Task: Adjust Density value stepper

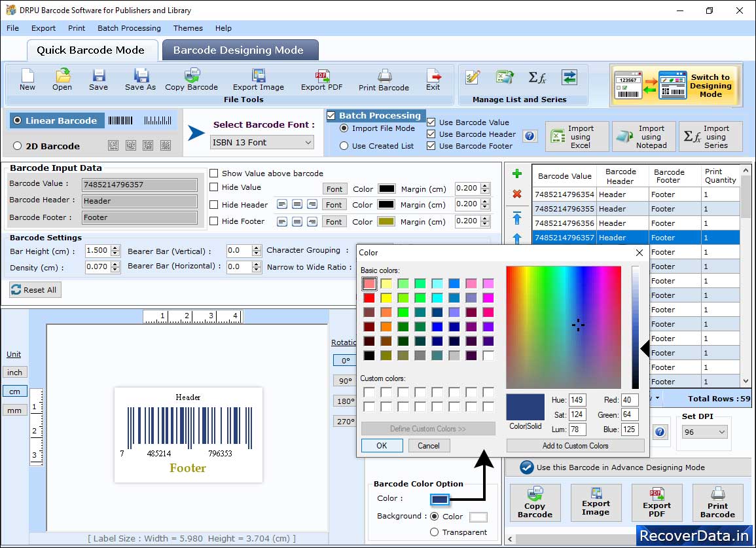Action: coord(115,267)
